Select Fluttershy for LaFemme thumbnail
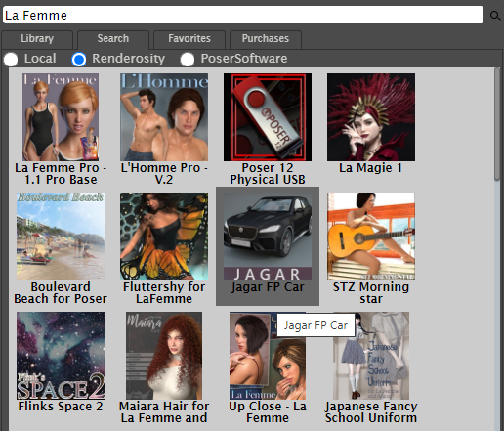Image resolution: width=504 pixels, height=431 pixels. [164, 237]
